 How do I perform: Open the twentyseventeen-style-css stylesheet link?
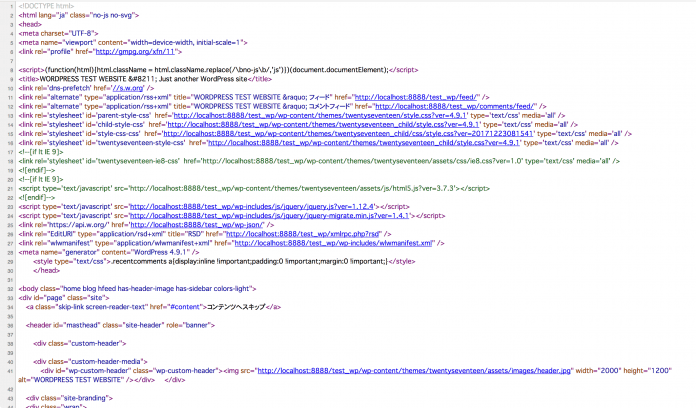coord(364,143)
